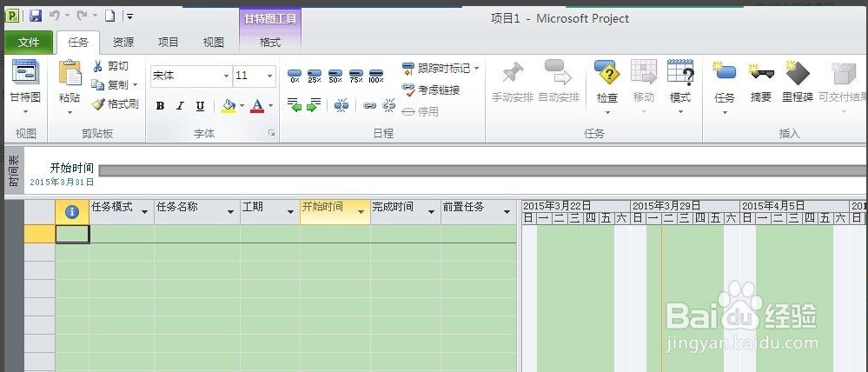Click the Indent task green arrow icon

pos(314,105)
